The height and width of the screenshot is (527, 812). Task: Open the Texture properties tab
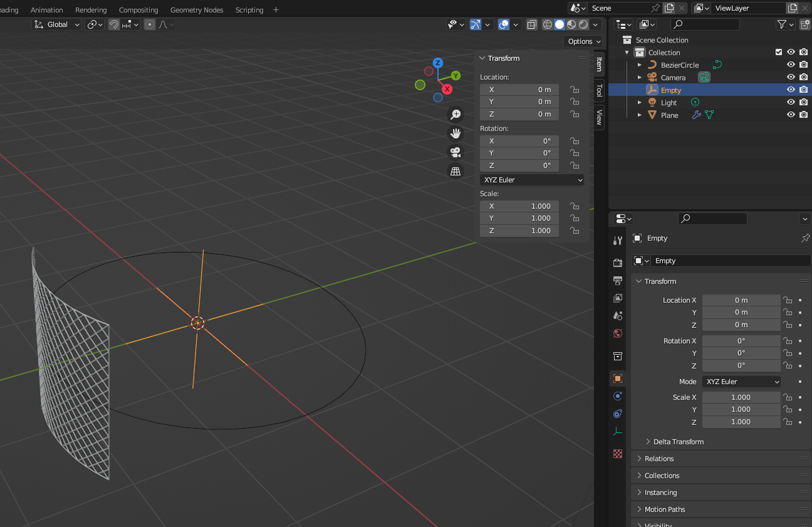coord(618,454)
